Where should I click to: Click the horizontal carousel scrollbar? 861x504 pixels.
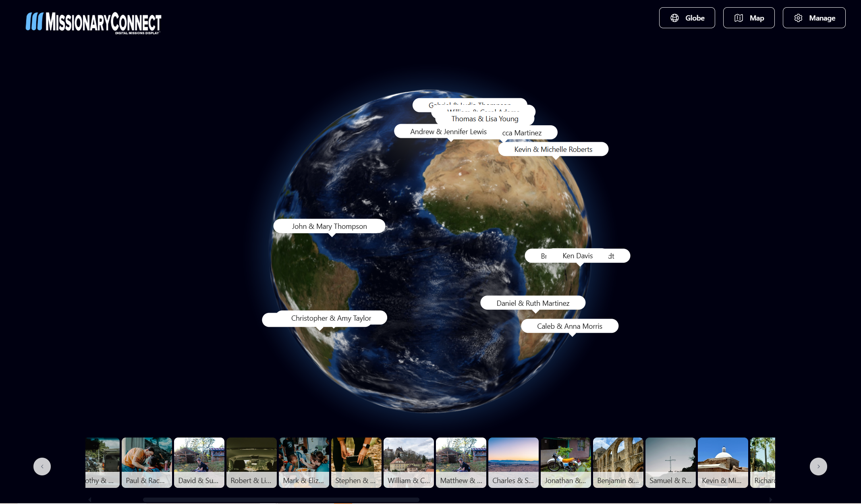click(282, 500)
